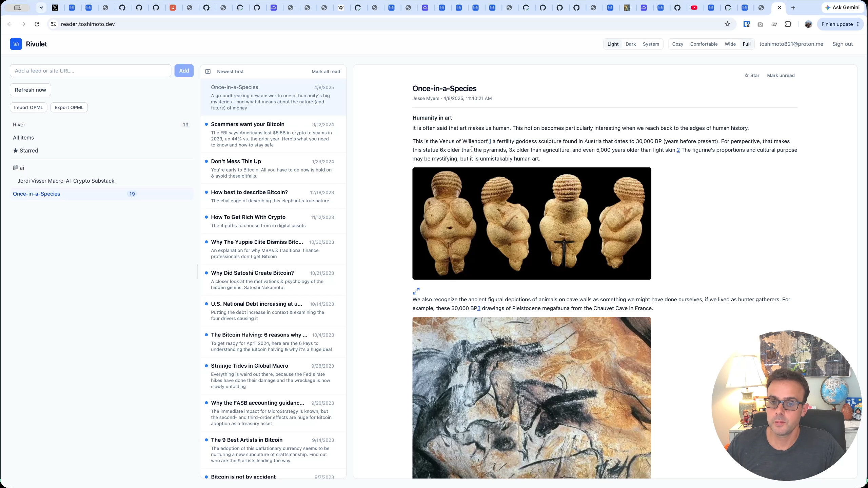The width and height of the screenshot is (868, 488).
Task: Open Scammers want your Bitcoin article
Action: coord(273,134)
